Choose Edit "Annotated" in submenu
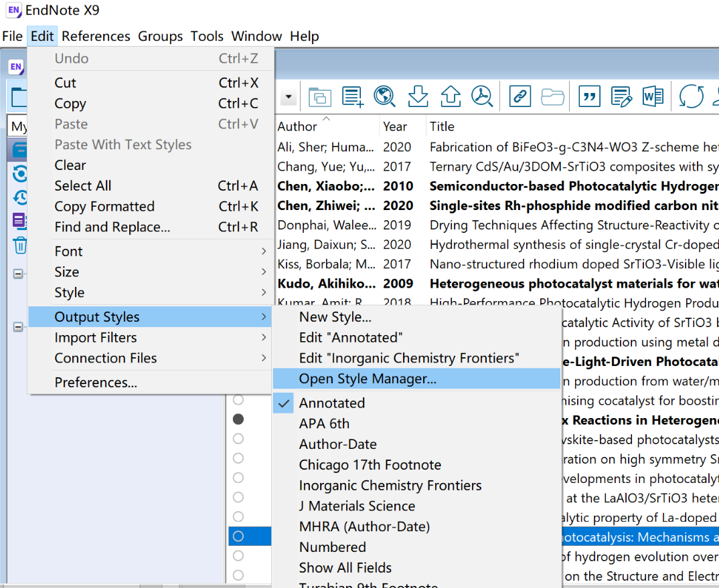The image size is (719, 588). [x=416, y=337]
